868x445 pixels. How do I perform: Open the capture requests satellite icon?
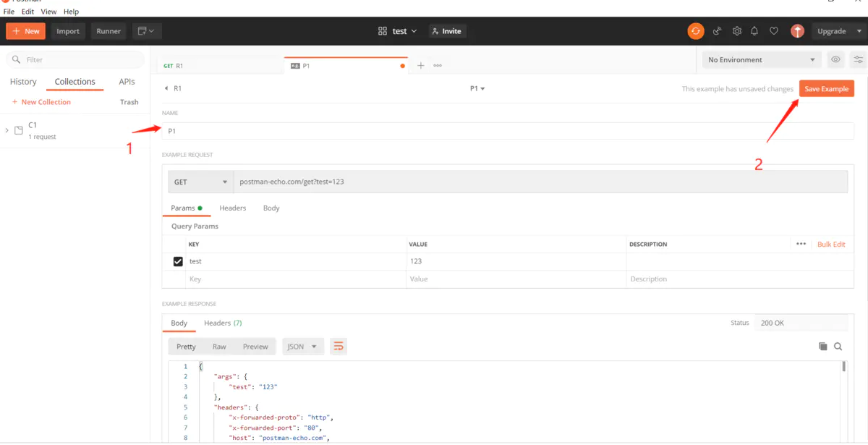click(x=717, y=31)
